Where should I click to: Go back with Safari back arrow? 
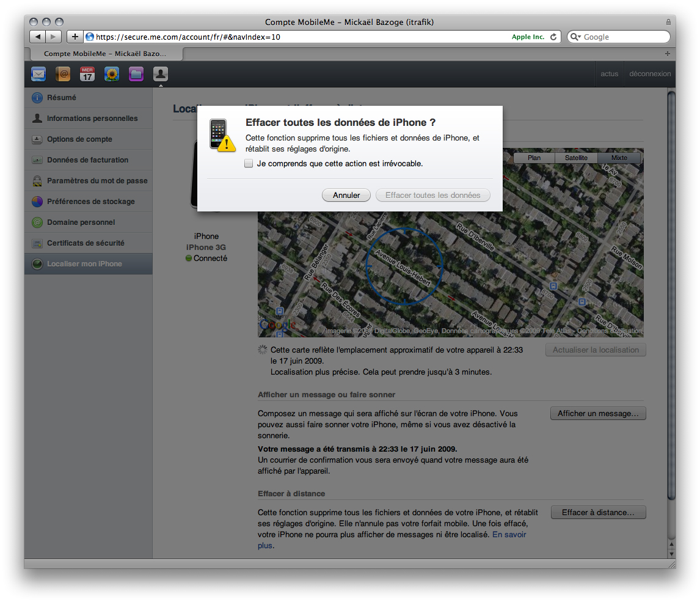point(38,37)
